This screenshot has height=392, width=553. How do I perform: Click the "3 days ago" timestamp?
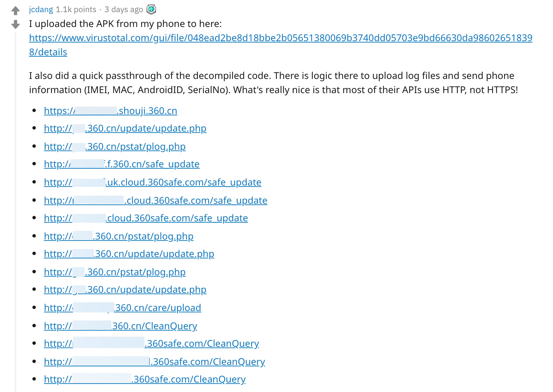[x=124, y=9]
